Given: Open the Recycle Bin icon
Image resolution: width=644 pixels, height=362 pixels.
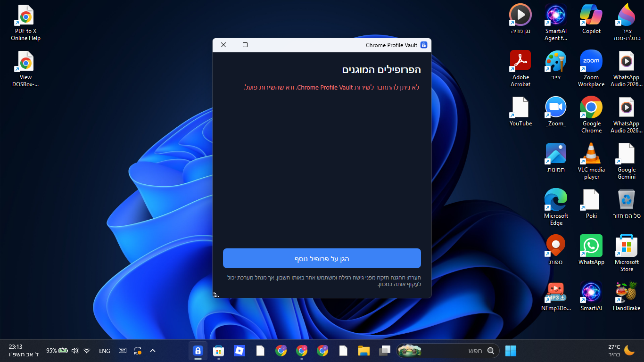Looking at the screenshot, I should tap(627, 204).
